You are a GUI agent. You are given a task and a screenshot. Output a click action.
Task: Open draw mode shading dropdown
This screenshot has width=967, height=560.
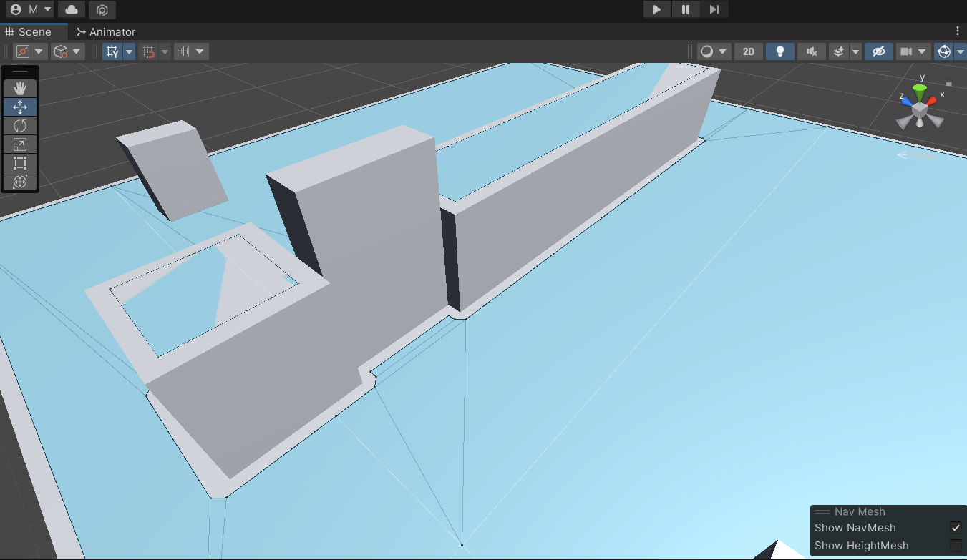(714, 51)
